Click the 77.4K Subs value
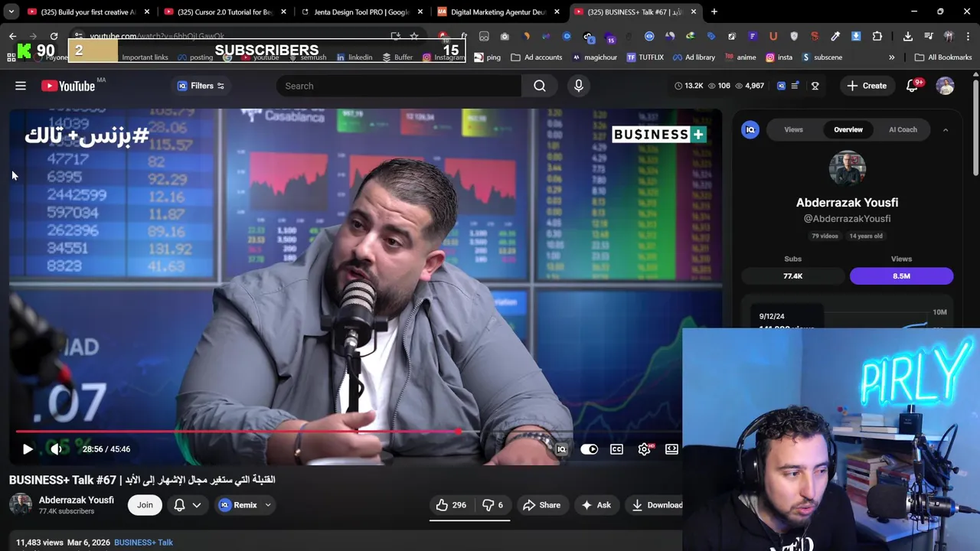 coord(793,276)
